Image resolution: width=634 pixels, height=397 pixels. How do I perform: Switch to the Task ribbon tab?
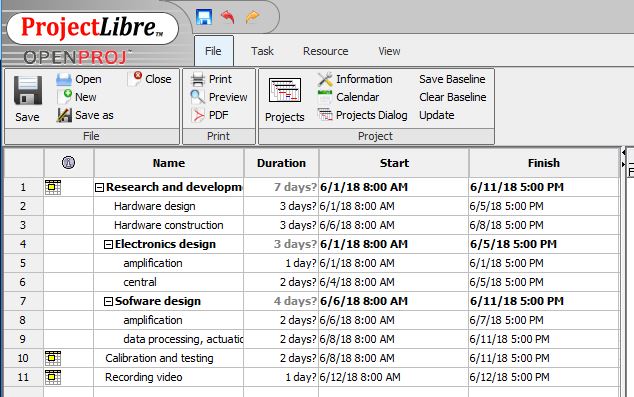point(262,51)
